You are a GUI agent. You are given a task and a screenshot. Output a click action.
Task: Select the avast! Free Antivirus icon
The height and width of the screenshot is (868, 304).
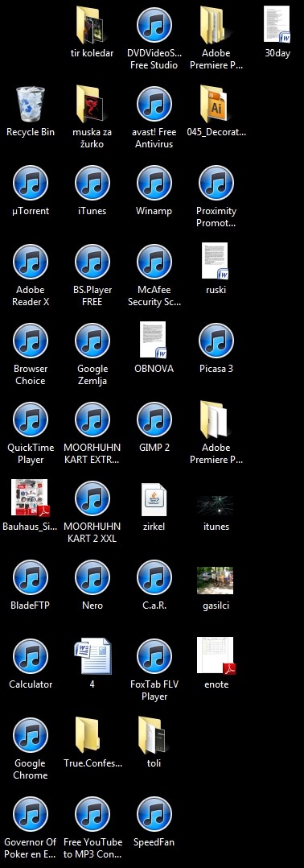coord(154,104)
